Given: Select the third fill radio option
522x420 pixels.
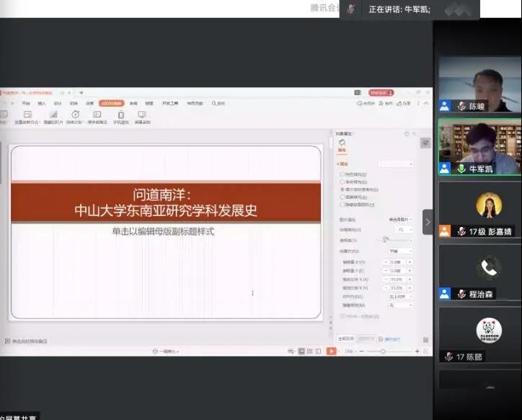Looking at the screenshot, I should [342, 189].
